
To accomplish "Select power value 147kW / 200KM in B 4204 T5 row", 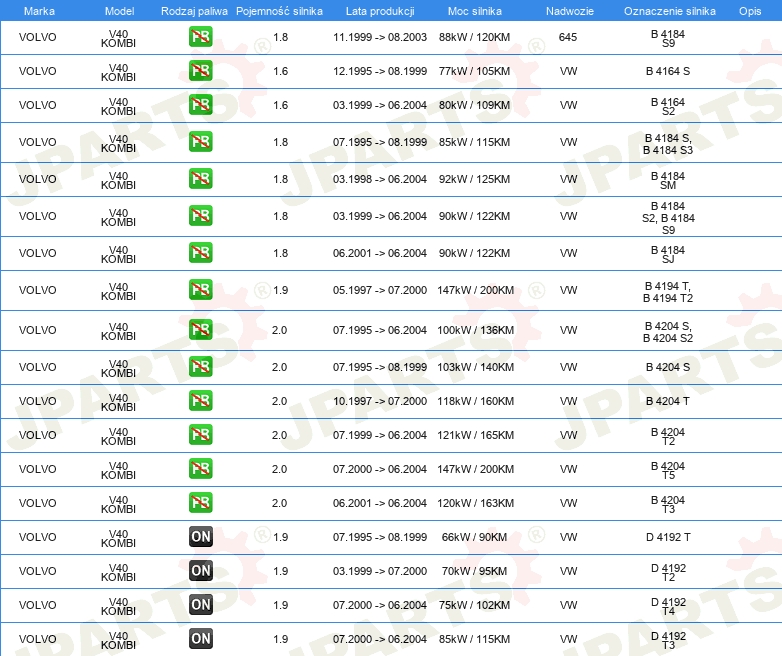I will [475, 469].
